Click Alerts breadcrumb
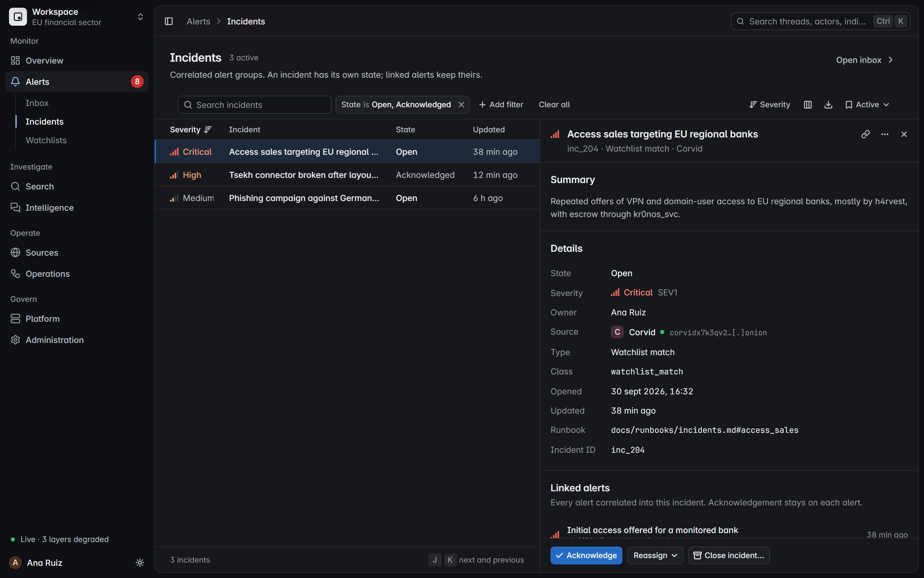The image size is (924, 578). pos(198,22)
